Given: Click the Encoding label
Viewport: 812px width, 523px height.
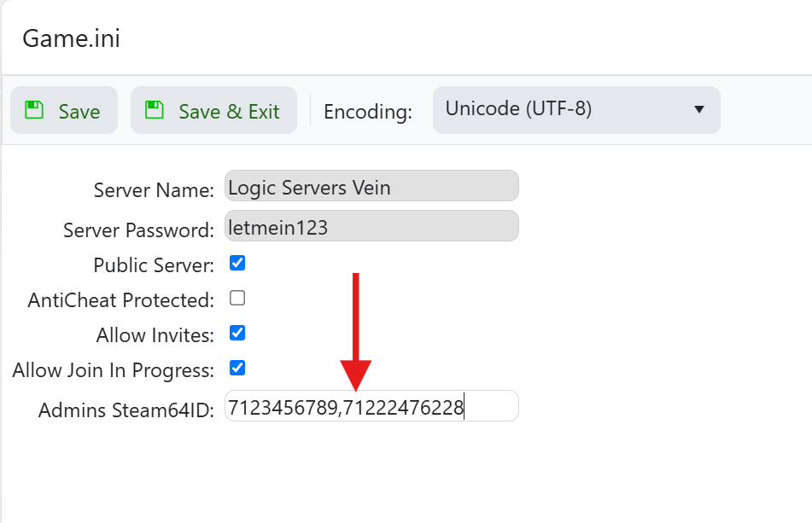Looking at the screenshot, I should point(367,112).
